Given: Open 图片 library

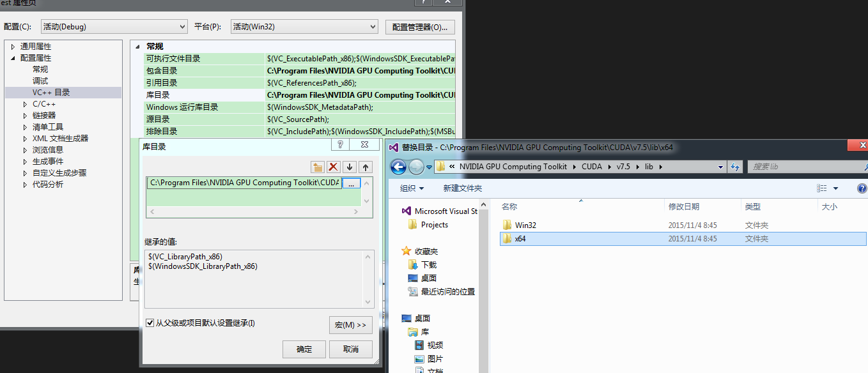Looking at the screenshot, I should click(x=428, y=358).
